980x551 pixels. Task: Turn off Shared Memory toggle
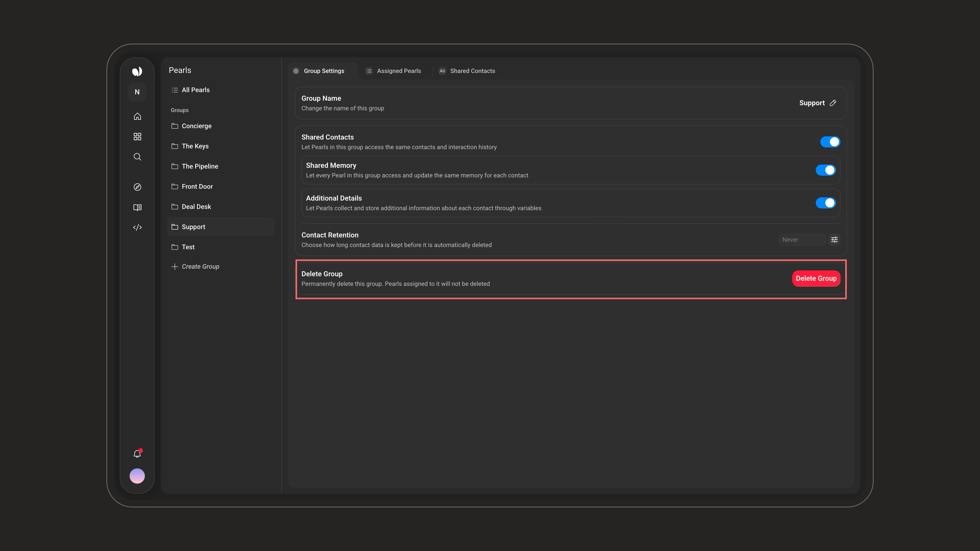826,170
